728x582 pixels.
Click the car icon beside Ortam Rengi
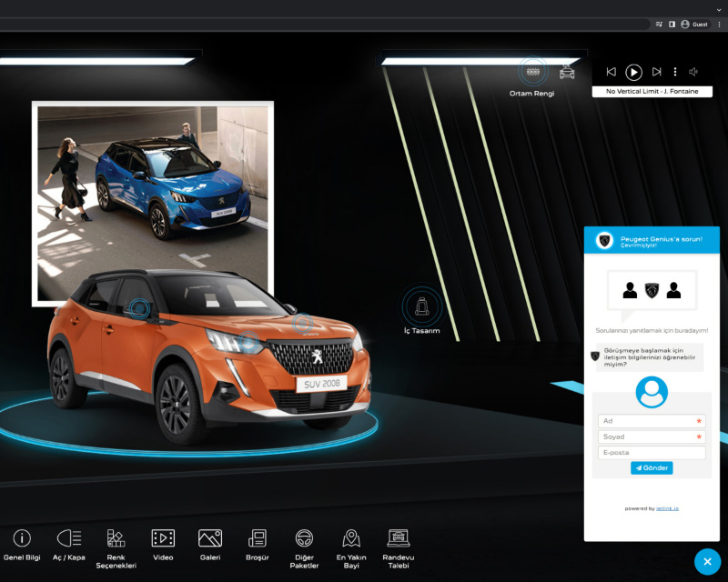coord(567,72)
